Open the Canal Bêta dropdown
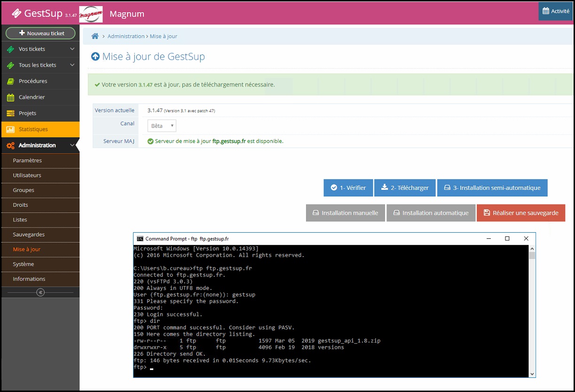The image size is (575, 392). pyautogui.click(x=162, y=126)
